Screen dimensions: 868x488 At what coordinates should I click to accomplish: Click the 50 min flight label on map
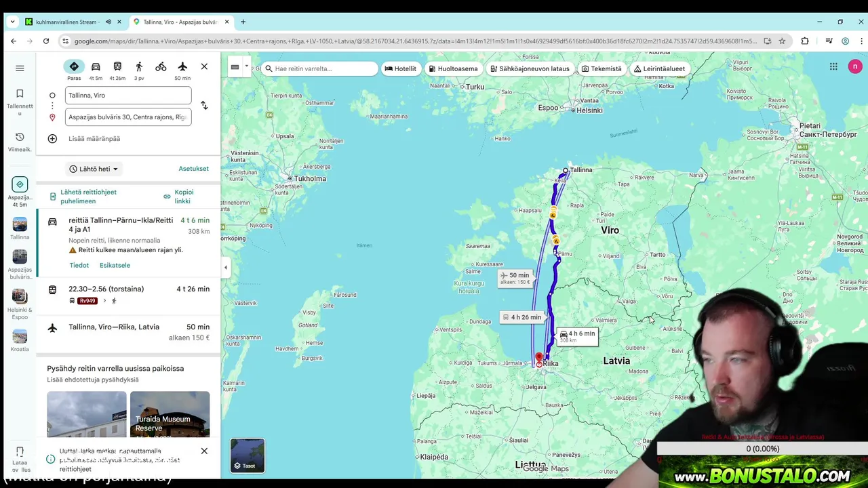point(515,278)
